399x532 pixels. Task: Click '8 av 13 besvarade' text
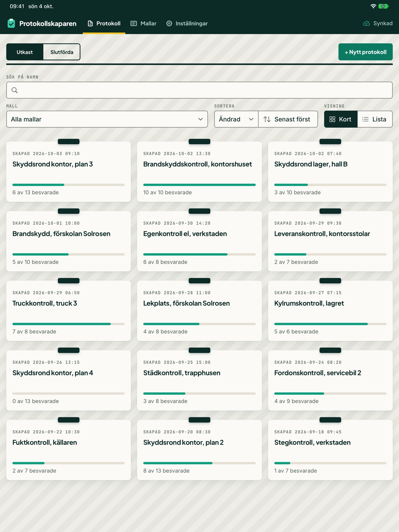coord(166,471)
